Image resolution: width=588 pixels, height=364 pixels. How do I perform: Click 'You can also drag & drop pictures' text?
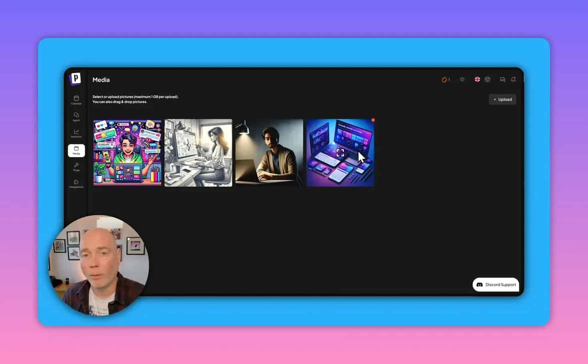(x=120, y=102)
